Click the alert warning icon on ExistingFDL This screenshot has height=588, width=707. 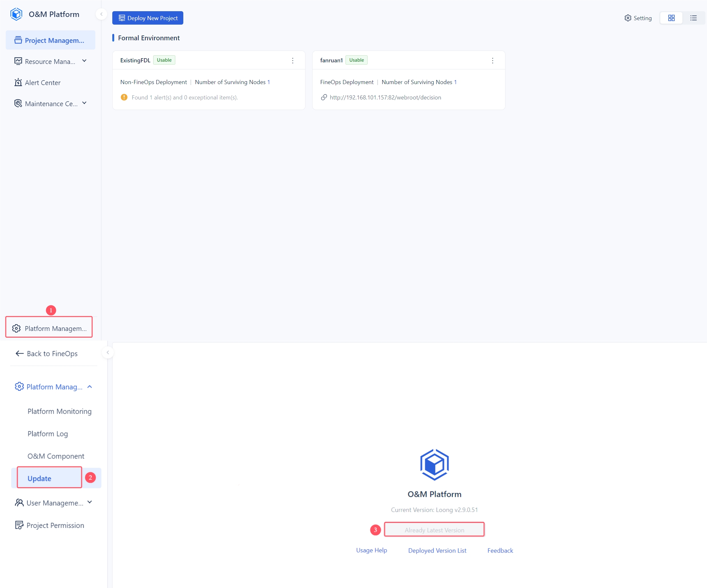124,97
